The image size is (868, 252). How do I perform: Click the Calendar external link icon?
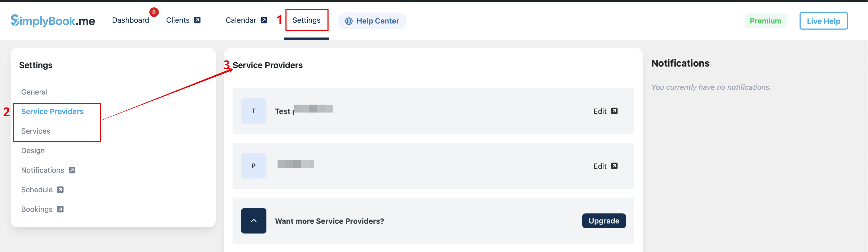pyautogui.click(x=264, y=20)
